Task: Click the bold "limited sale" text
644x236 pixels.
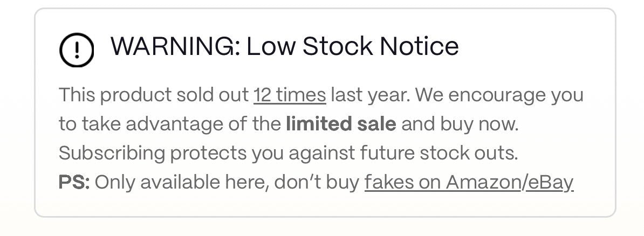Action: tap(341, 124)
